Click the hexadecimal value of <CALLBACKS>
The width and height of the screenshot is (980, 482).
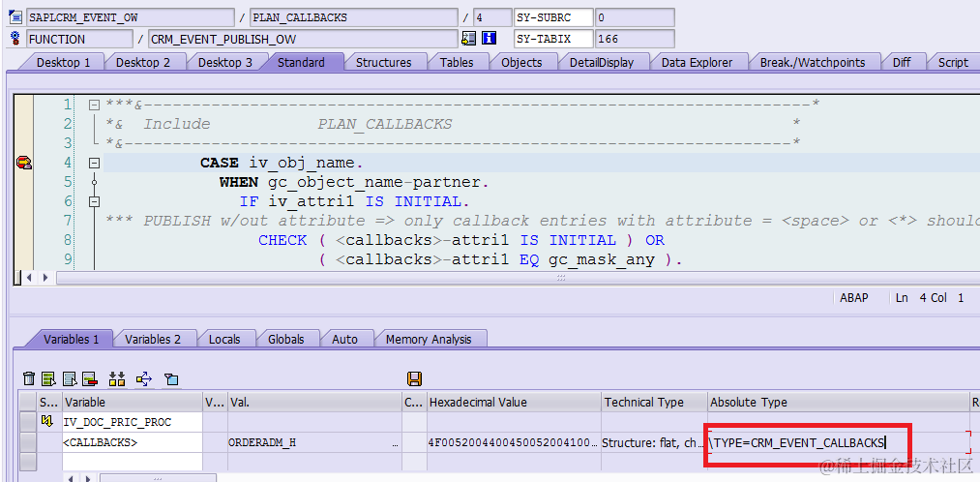[514, 442]
